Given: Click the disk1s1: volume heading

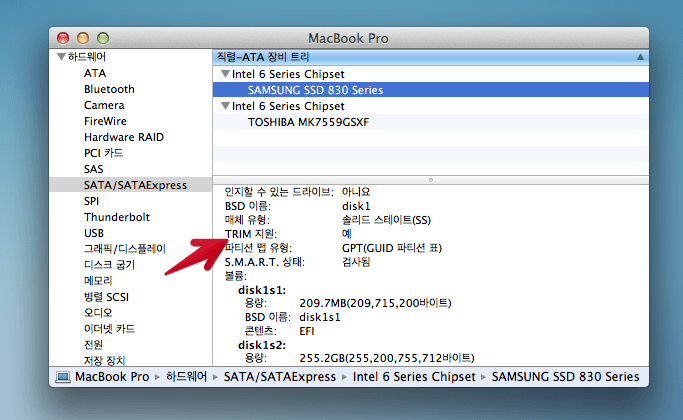Looking at the screenshot, I should (262, 290).
